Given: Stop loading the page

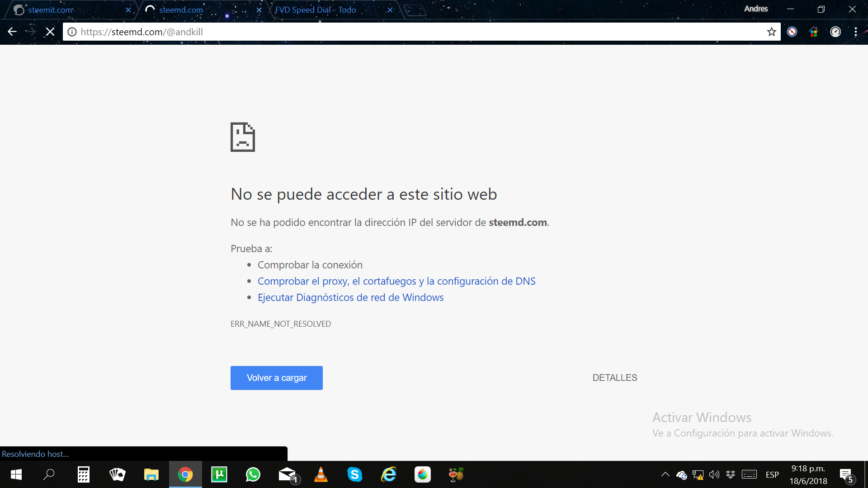Looking at the screenshot, I should pos(50,32).
